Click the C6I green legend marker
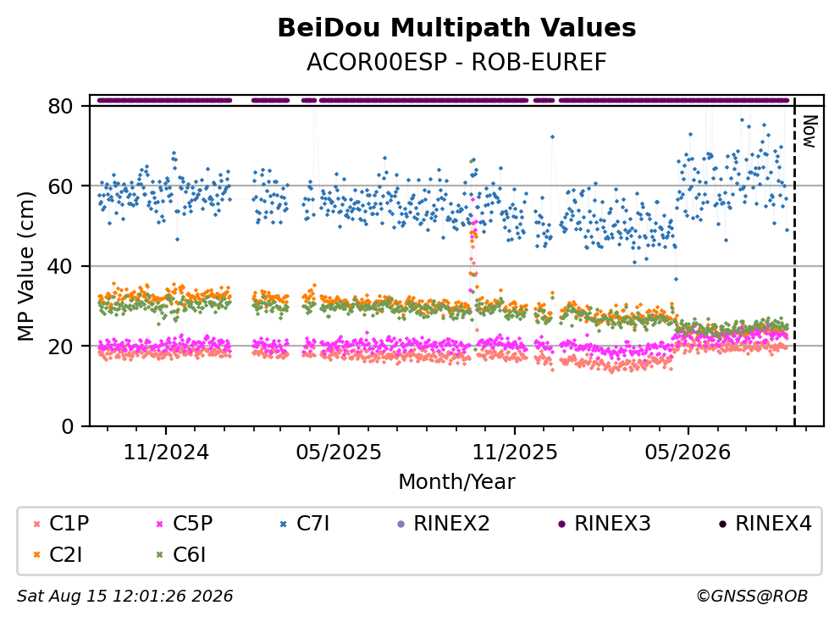The height and width of the screenshot is (622, 840). pos(160,555)
